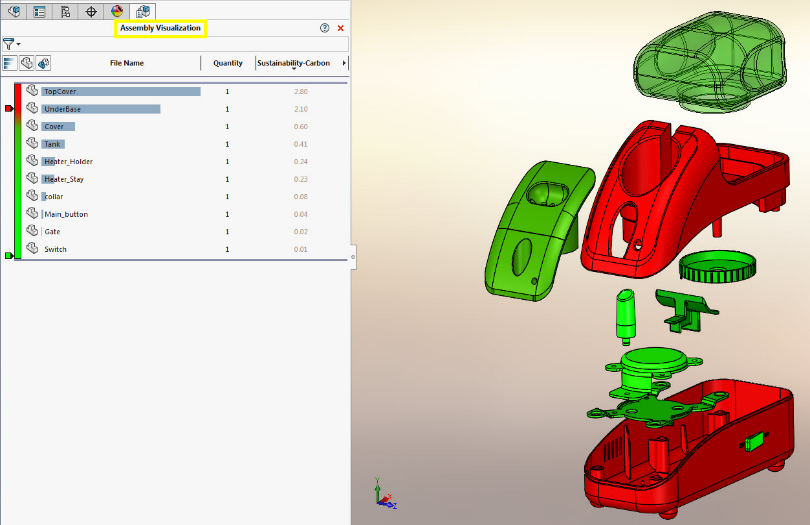
Task: Click the XYZ coordinate triad
Action: [x=385, y=493]
